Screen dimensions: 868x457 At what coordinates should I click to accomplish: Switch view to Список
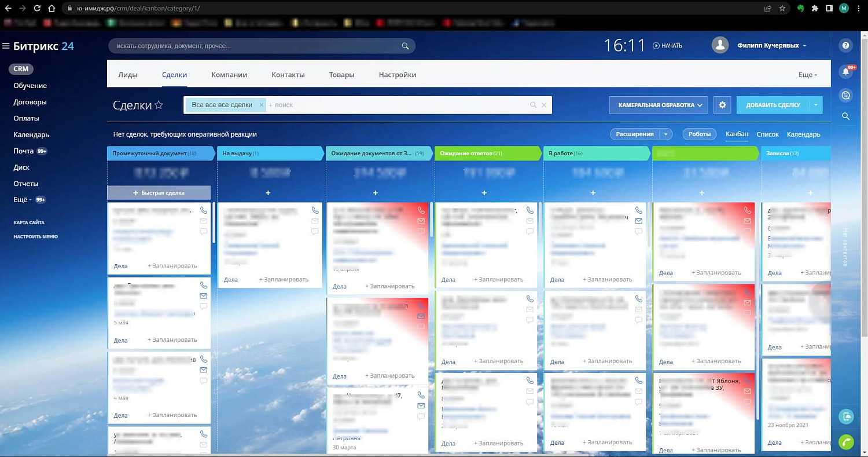coord(767,134)
